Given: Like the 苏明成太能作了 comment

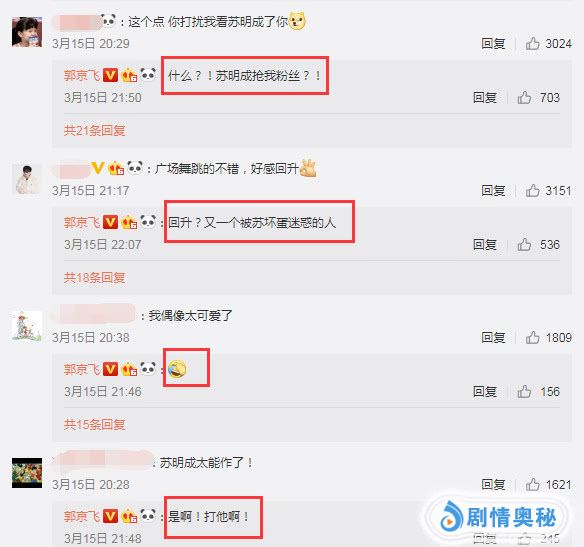Looking at the screenshot, I should tap(533, 485).
